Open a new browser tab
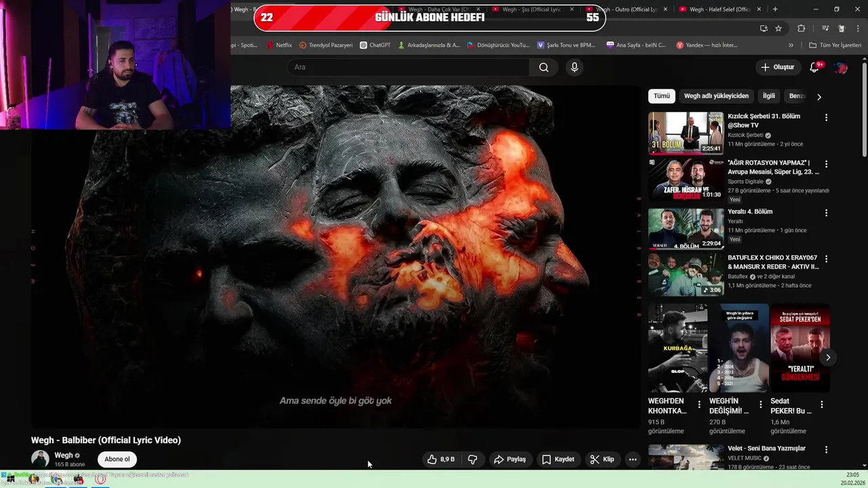This screenshot has width=868, height=488. 775,9
